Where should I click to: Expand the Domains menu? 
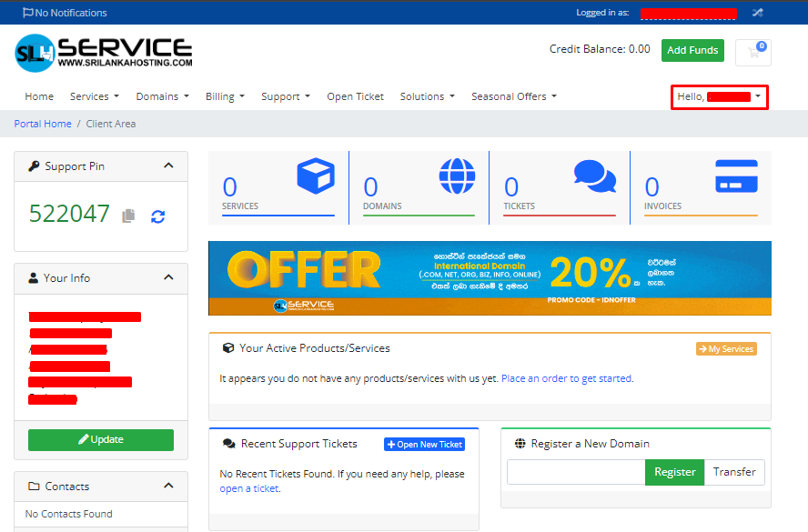[162, 96]
